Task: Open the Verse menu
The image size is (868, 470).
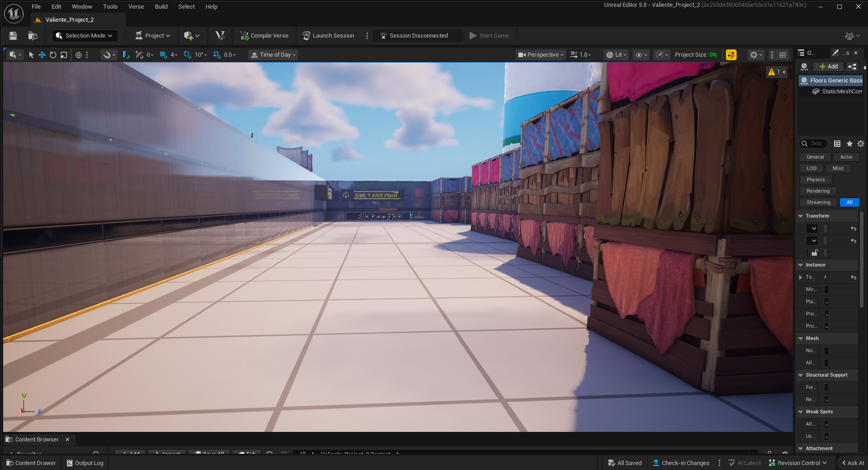Action: point(136,6)
